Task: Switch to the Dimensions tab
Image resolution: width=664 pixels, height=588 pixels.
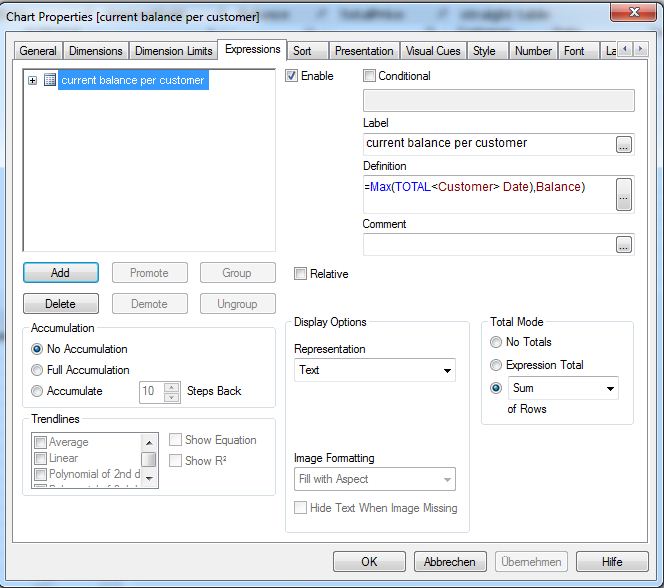Action: click(x=96, y=51)
